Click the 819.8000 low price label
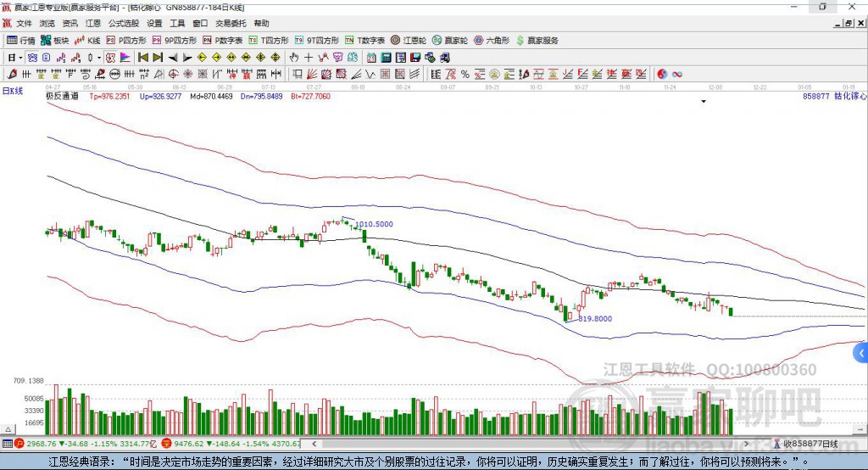Viewport: 868px width, 470px height. 595,319
